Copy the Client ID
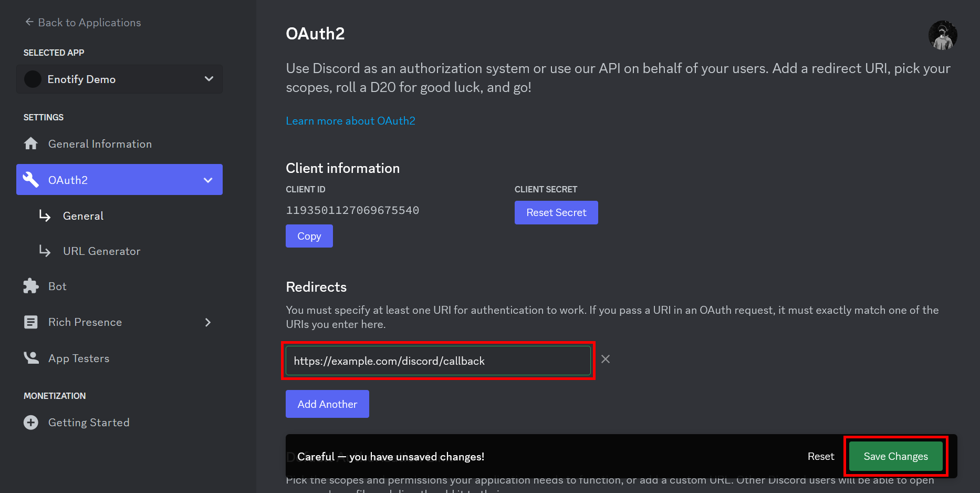Viewport: 980px width, 493px height. (309, 235)
